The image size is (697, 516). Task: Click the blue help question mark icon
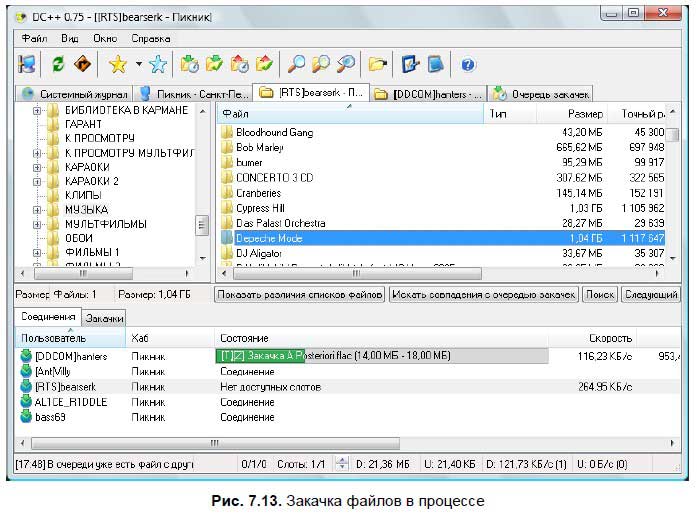point(467,64)
